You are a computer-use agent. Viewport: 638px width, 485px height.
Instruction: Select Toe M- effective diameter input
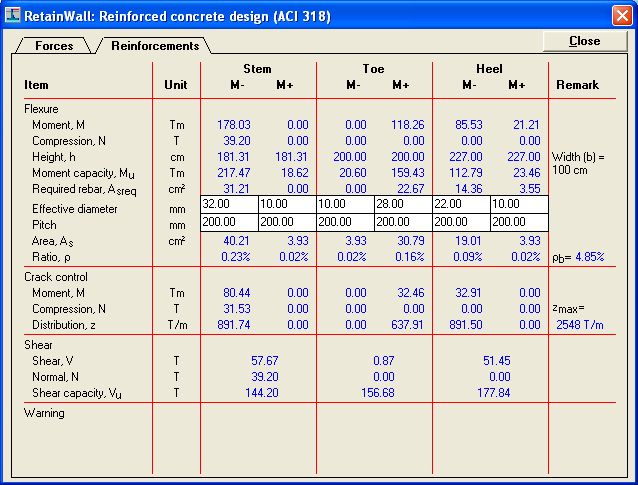pyautogui.click(x=345, y=204)
